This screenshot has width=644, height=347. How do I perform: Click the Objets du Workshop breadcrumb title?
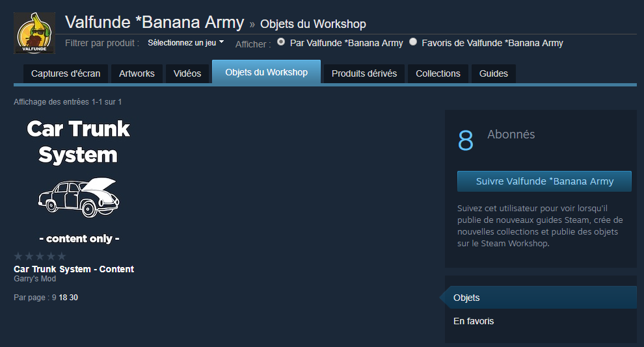[x=313, y=24]
